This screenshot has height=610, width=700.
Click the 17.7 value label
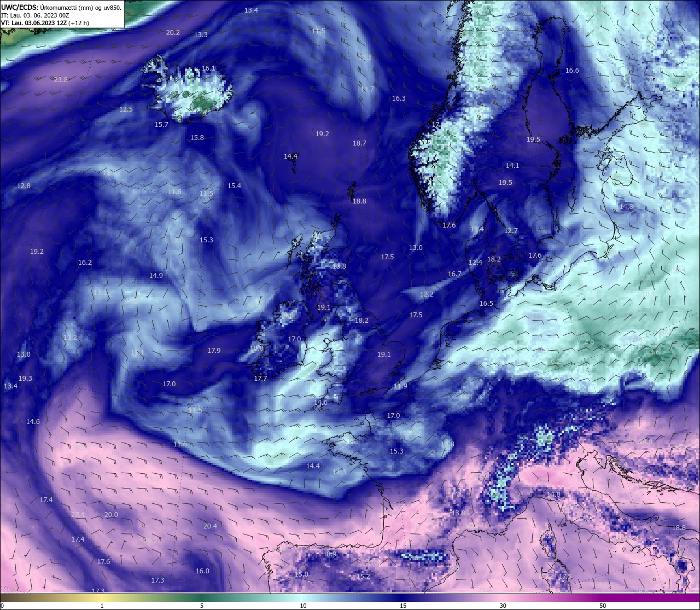(260, 379)
